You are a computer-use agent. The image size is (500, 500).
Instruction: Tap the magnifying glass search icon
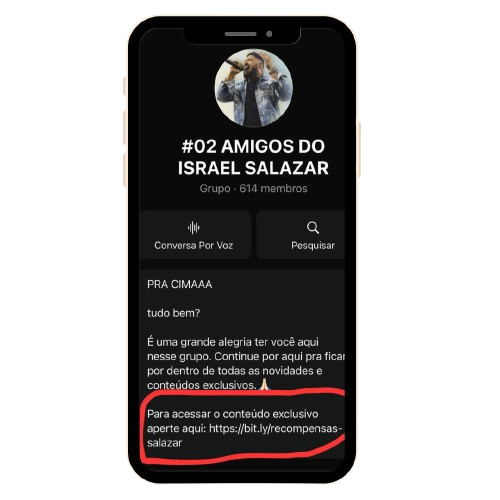click(313, 228)
